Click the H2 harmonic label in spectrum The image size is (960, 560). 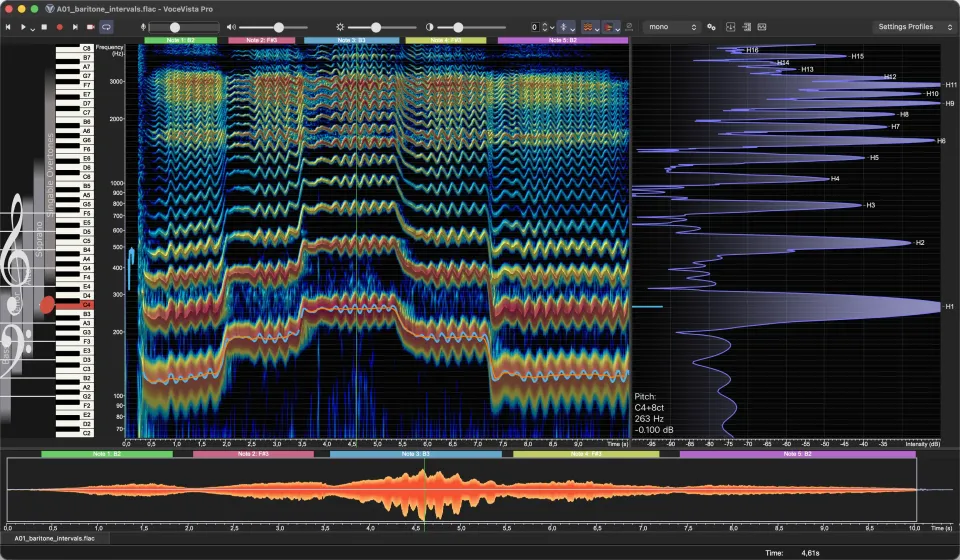point(920,243)
